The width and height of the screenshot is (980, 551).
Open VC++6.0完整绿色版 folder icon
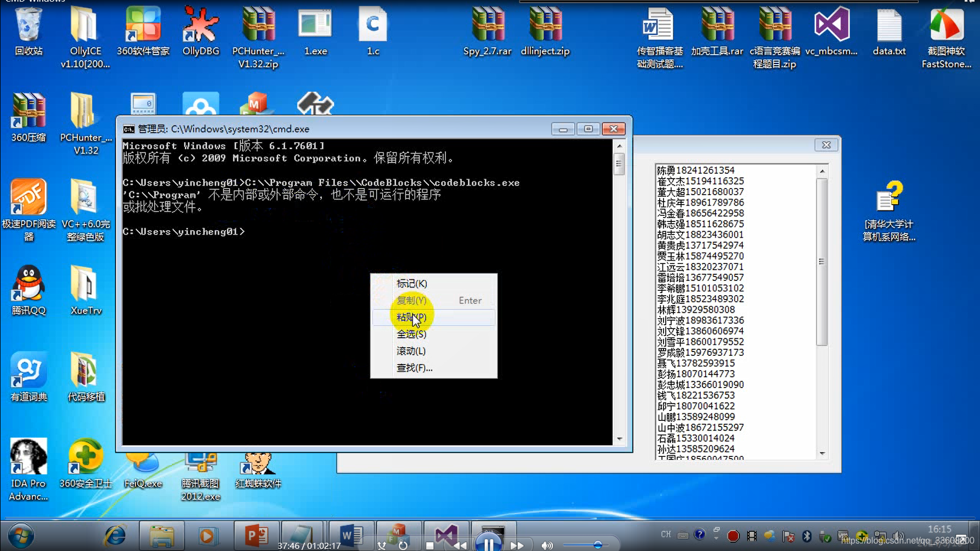pyautogui.click(x=85, y=210)
